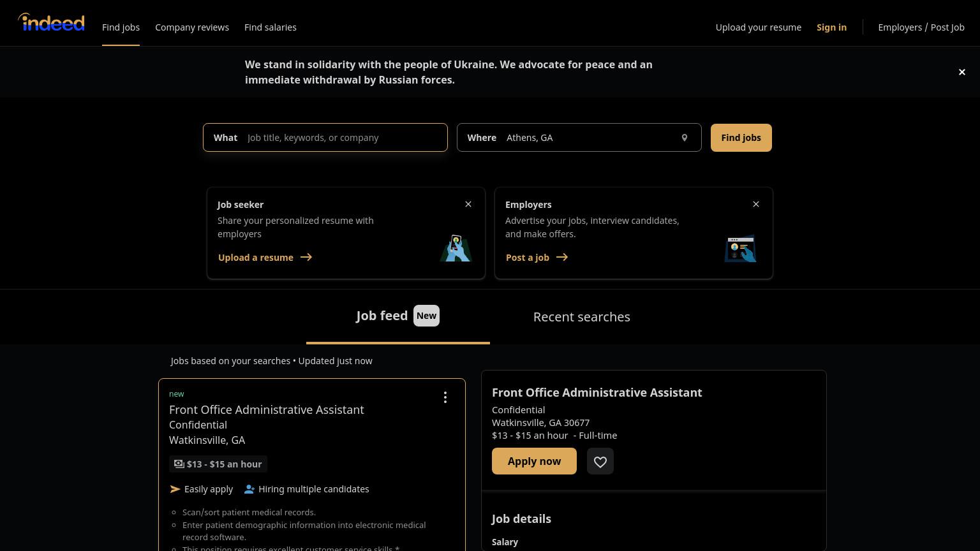The image size is (980, 551).
Task: Open Front Office Administrative Assistant job card title
Action: [267, 410]
